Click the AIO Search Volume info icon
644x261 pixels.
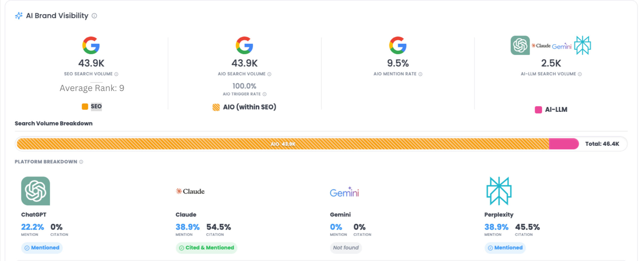pyautogui.click(x=269, y=74)
